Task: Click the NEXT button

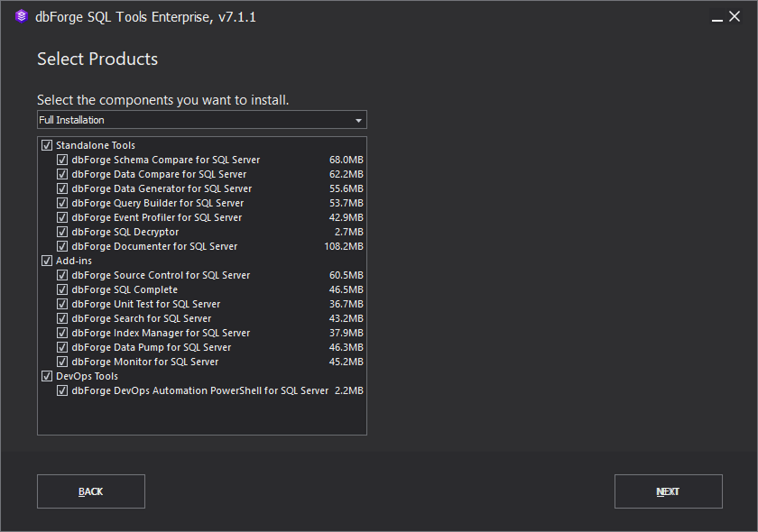Action: tap(668, 491)
